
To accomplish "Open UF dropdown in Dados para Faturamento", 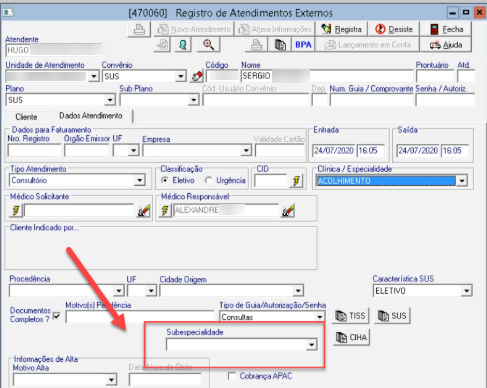I will (x=133, y=151).
